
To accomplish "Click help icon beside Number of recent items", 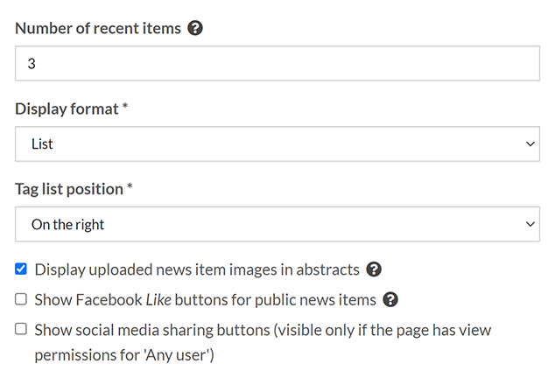I will coord(196,28).
